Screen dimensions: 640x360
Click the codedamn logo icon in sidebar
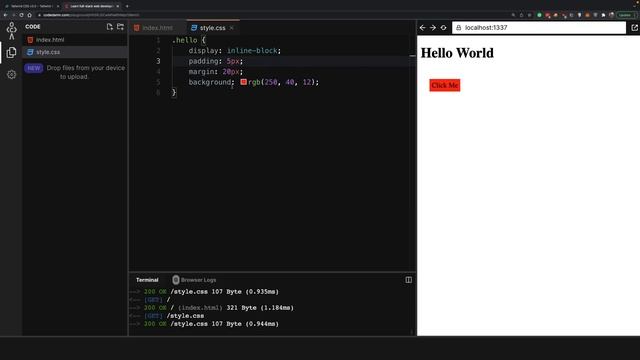click(x=11, y=31)
